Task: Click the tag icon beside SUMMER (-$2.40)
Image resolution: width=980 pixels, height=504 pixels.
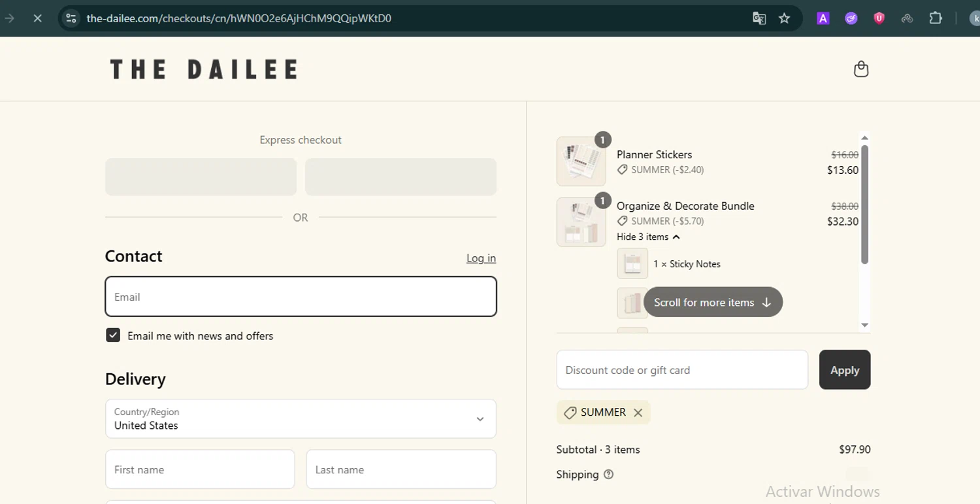Action: [x=623, y=170]
